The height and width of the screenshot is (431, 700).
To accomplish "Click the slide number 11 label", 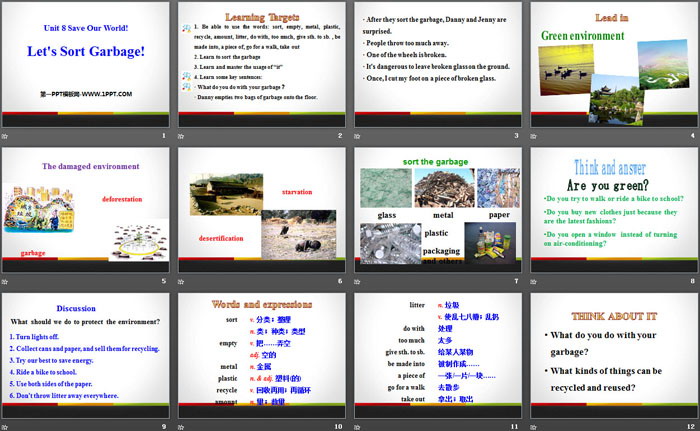I will 514,427.
